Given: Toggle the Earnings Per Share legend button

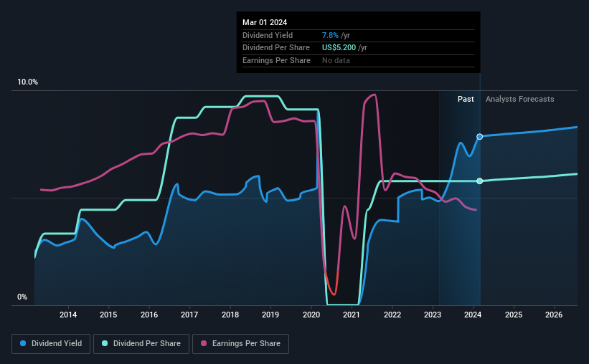Looking at the screenshot, I should 240,344.
